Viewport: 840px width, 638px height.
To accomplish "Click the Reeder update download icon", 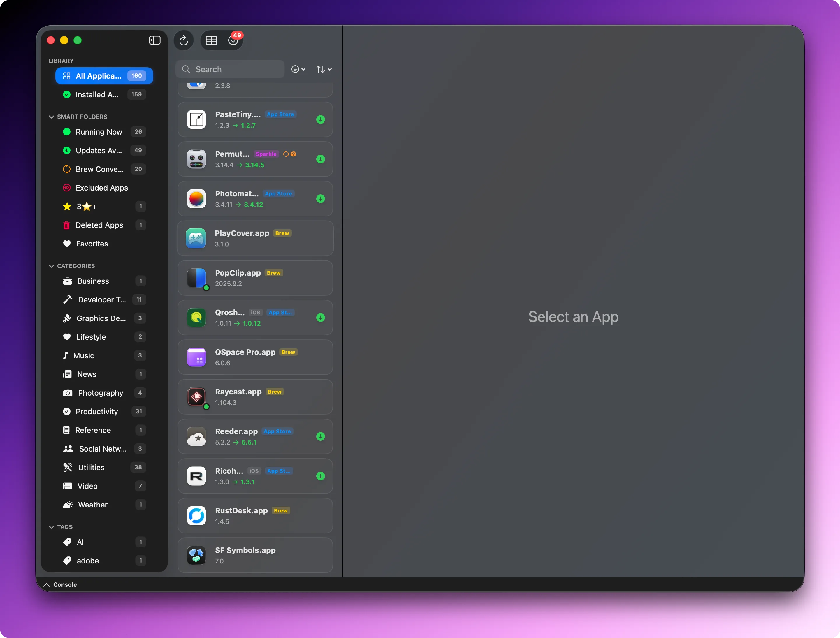I will (321, 436).
